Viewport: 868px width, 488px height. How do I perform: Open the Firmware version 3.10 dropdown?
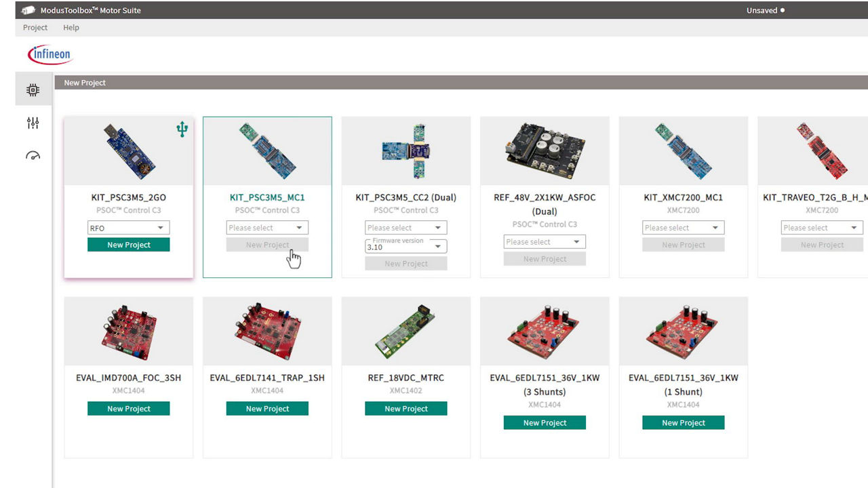pyautogui.click(x=406, y=246)
